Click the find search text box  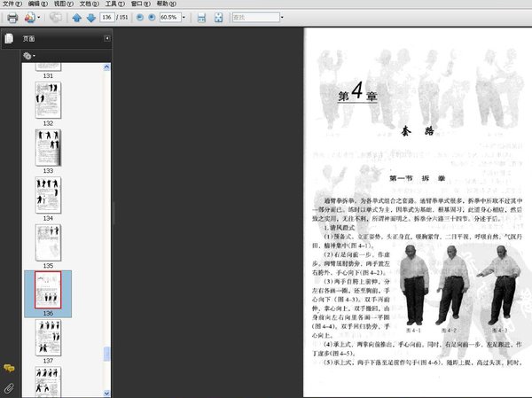click(256, 18)
